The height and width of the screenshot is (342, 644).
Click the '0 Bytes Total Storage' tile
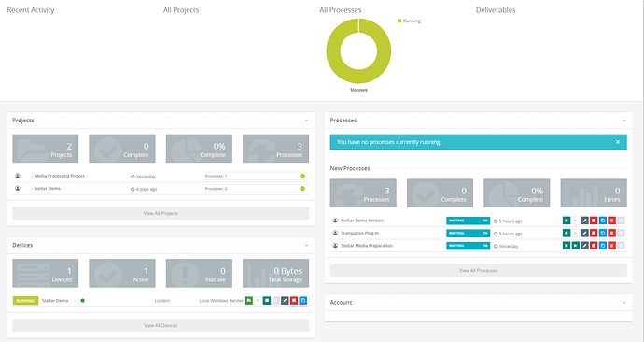275,274
